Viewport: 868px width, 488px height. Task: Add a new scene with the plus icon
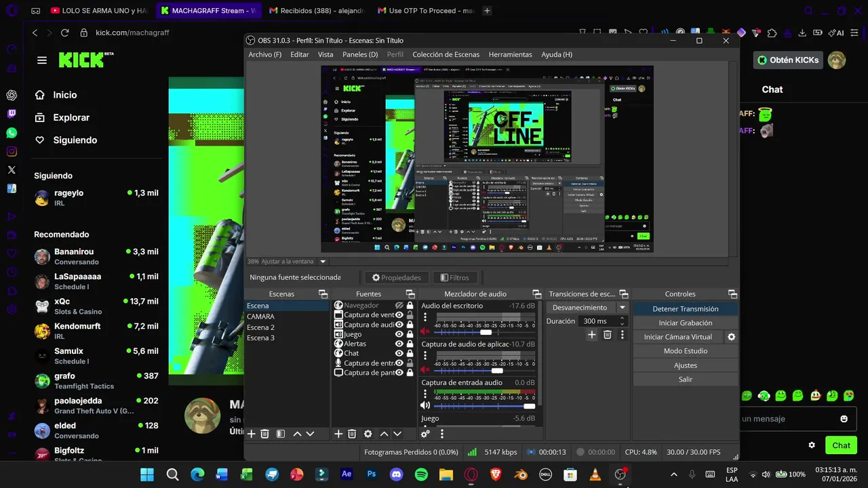[251, 434]
